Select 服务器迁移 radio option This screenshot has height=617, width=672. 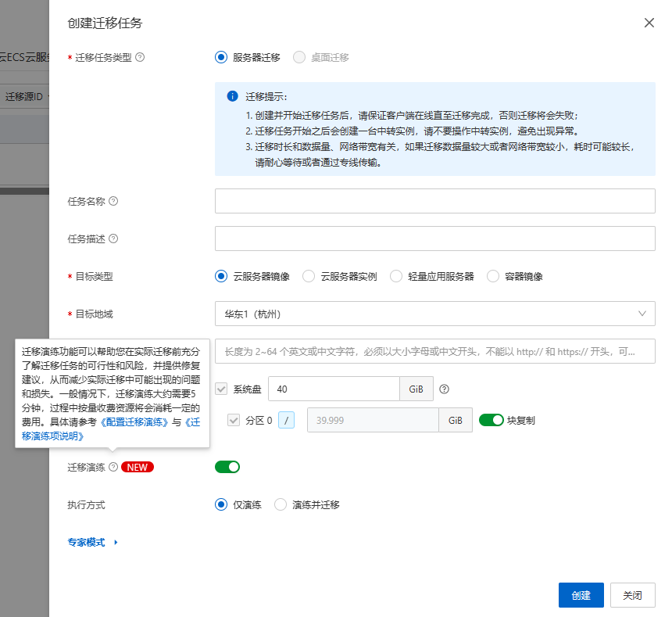[221, 57]
